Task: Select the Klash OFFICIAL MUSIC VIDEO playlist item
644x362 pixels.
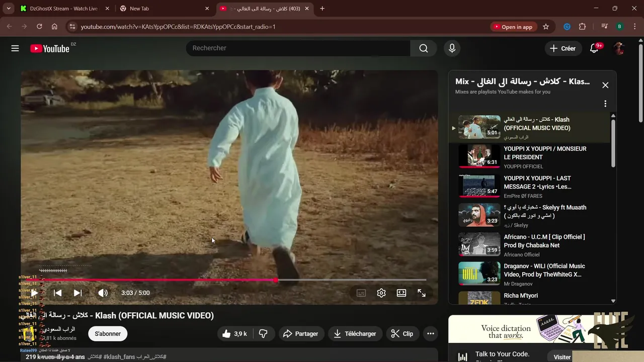Action: coord(529,128)
